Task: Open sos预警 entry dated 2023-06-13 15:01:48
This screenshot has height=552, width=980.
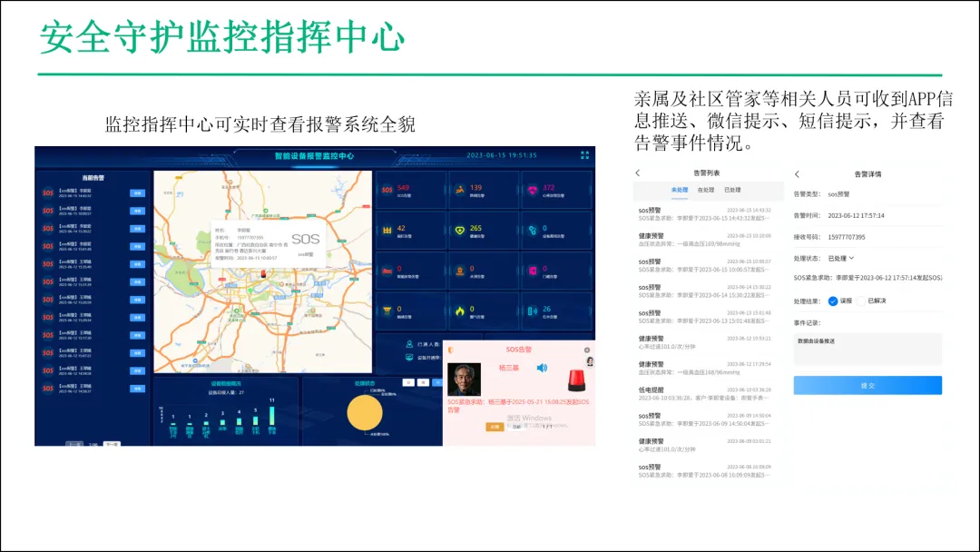Action: click(x=705, y=317)
